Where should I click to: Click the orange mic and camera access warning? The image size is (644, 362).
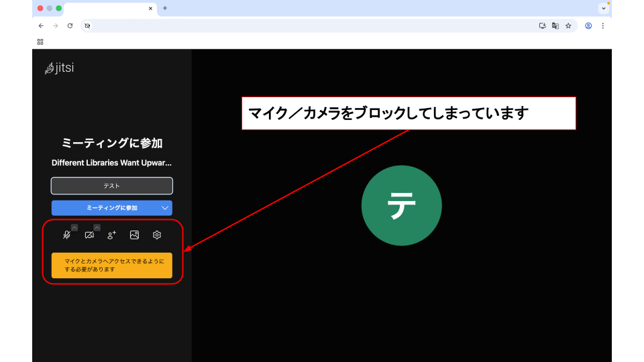coord(112,265)
